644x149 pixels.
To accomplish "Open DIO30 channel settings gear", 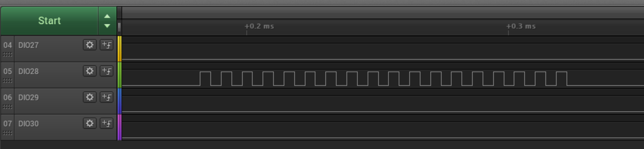I will [x=90, y=123].
